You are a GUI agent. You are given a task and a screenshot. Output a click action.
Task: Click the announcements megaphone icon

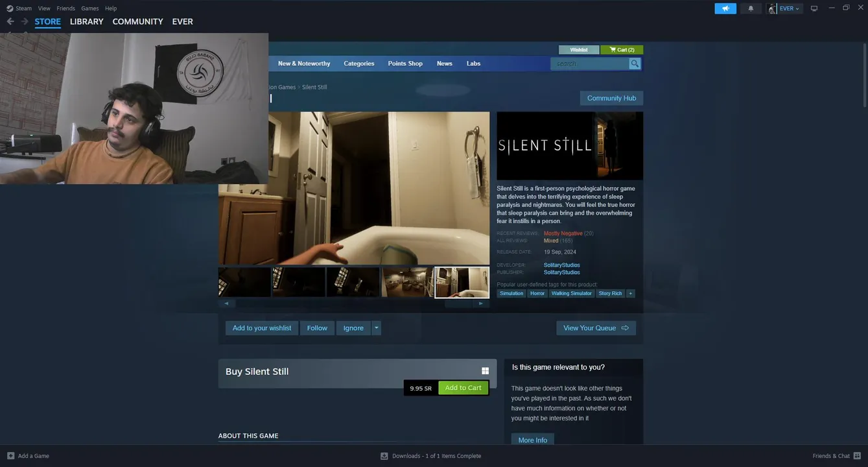pyautogui.click(x=725, y=8)
